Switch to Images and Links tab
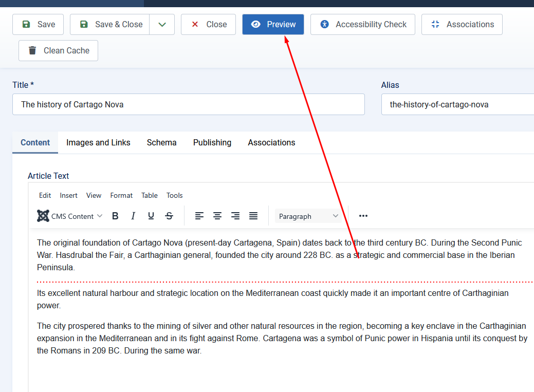The width and height of the screenshot is (534, 392). click(x=98, y=143)
